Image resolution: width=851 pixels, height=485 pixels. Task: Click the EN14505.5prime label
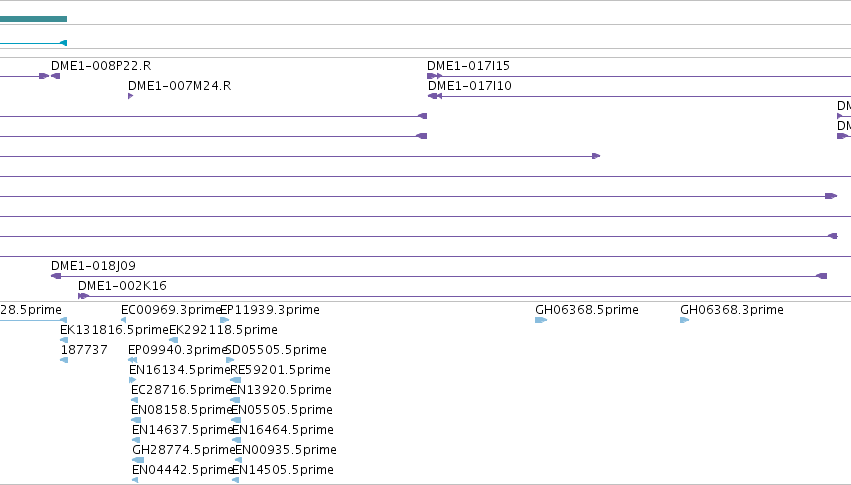coord(283,470)
